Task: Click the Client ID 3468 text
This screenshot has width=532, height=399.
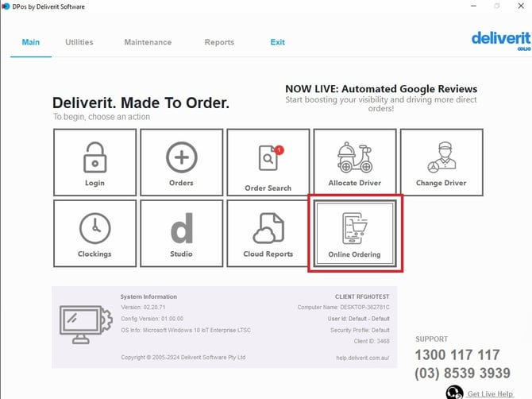Action: pyautogui.click(x=372, y=341)
